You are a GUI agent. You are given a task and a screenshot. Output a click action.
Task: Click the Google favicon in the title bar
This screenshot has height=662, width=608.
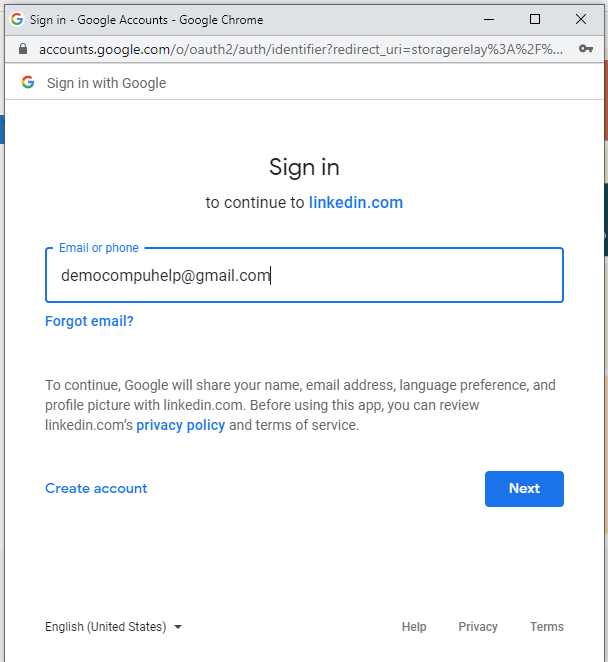click(17, 19)
